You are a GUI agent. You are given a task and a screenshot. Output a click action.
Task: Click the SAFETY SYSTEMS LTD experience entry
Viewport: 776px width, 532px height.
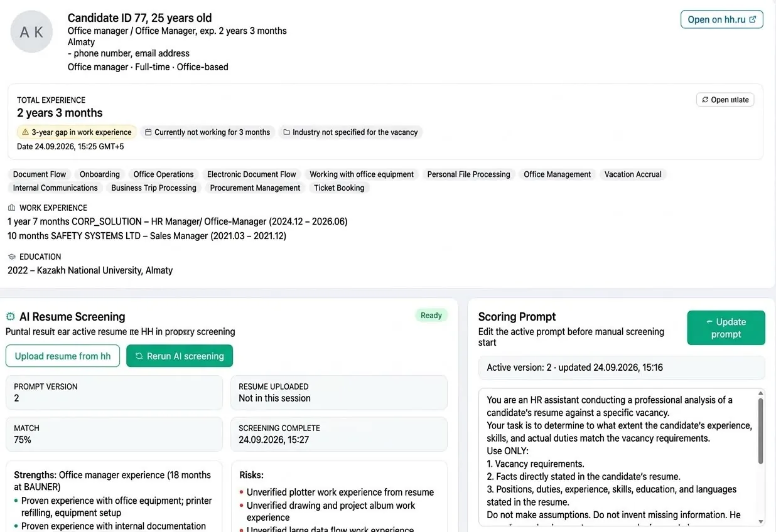point(147,236)
